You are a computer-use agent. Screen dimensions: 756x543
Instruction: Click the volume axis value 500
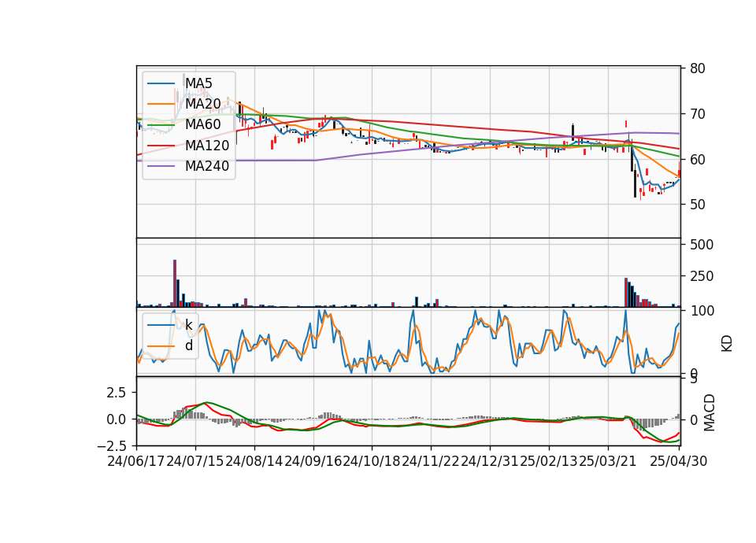702,245
